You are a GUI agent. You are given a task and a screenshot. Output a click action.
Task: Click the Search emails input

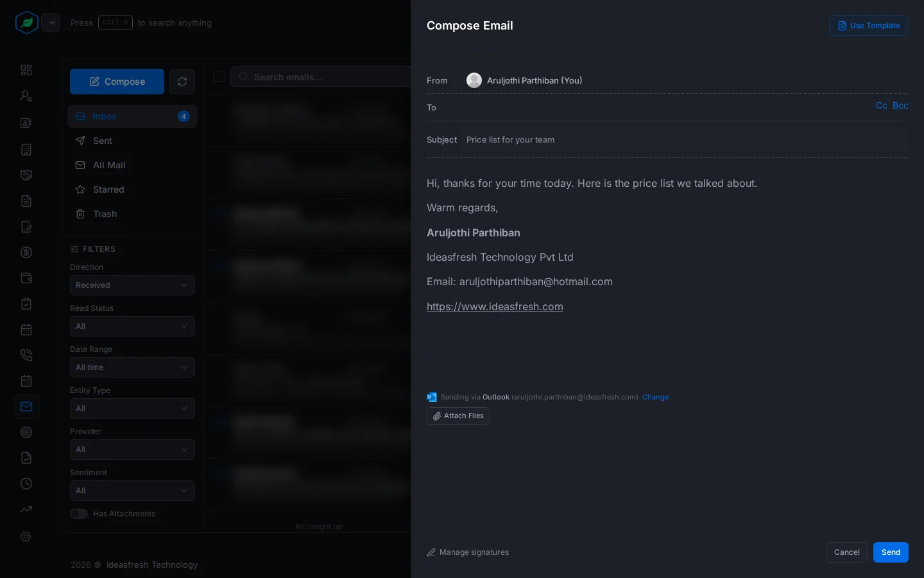pyautogui.click(x=321, y=77)
